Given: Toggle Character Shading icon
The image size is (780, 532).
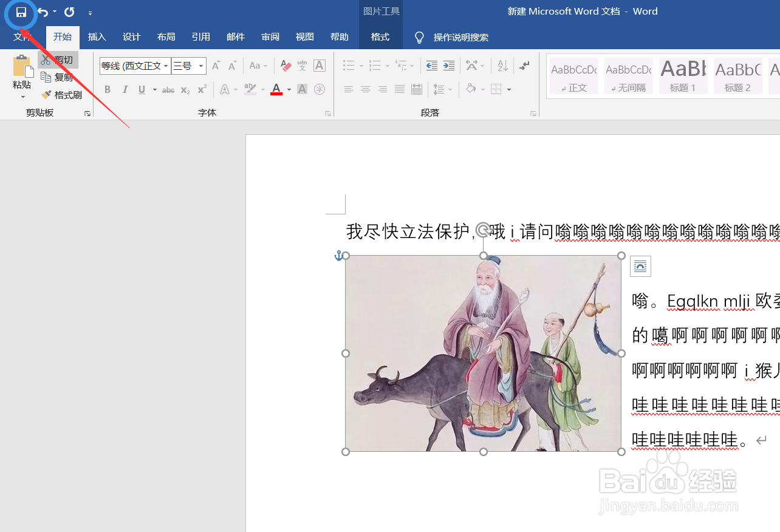Looking at the screenshot, I should (x=303, y=90).
